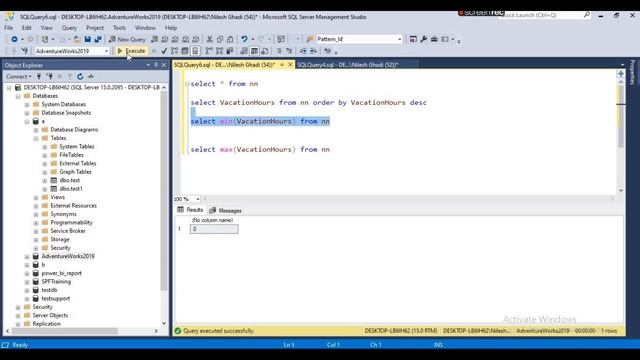Click the Database Engine Query icon
The width and height of the screenshot is (640, 360).
click(x=154, y=39)
